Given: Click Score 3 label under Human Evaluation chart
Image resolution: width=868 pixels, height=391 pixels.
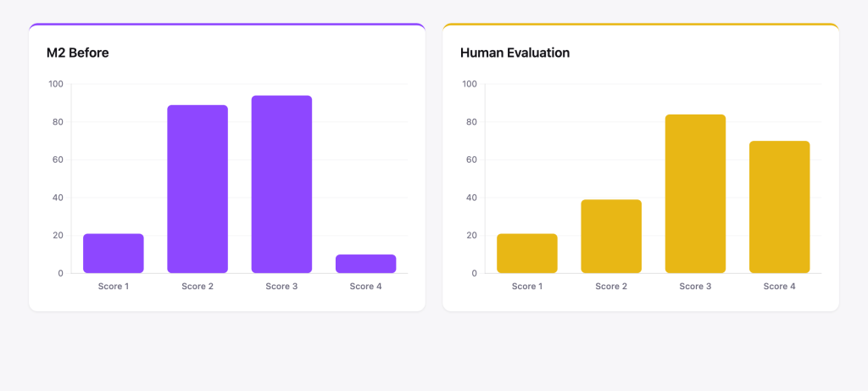Looking at the screenshot, I should [695, 287].
